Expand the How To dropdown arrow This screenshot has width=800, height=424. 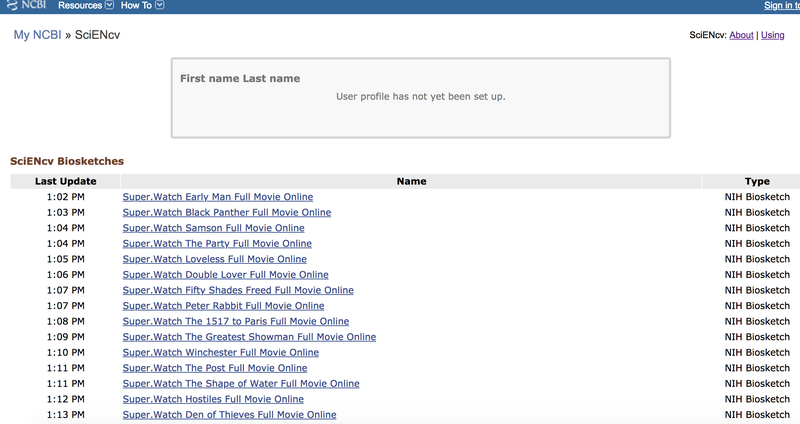click(160, 5)
